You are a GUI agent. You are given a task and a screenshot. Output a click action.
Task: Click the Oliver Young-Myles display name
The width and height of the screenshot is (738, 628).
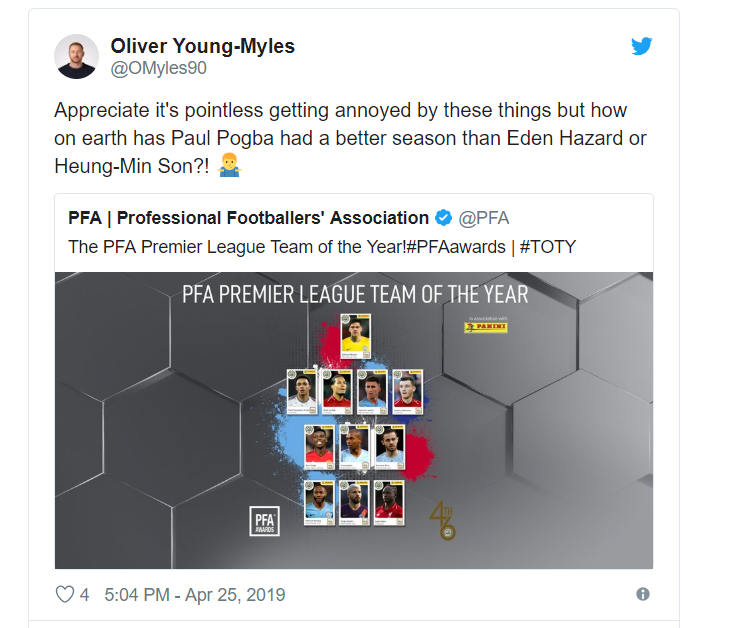pos(202,47)
